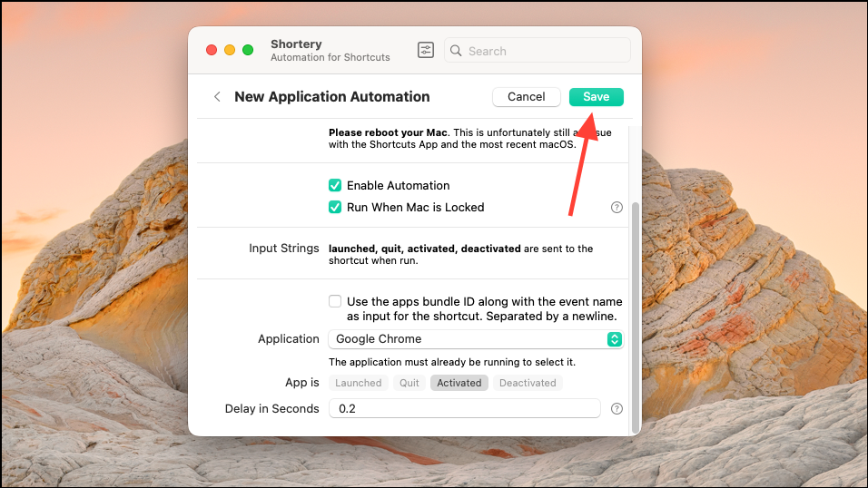Click the yellow minimize window button

click(230, 50)
